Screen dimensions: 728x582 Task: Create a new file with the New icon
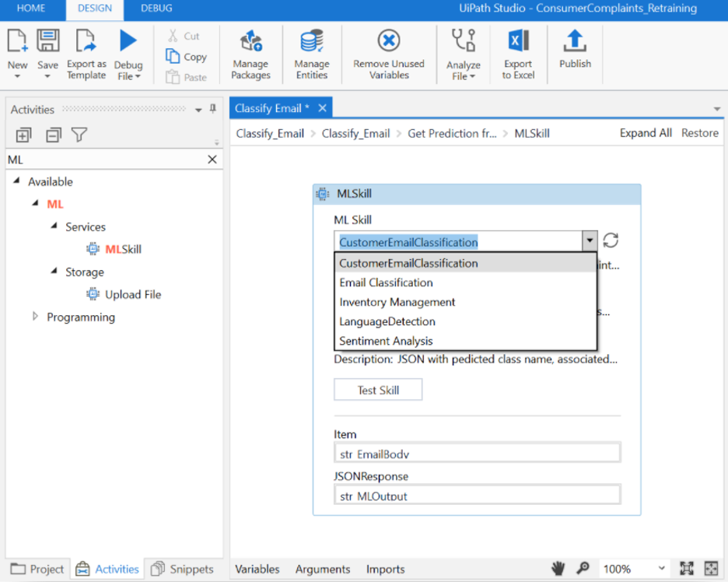(x=18, y=41)
